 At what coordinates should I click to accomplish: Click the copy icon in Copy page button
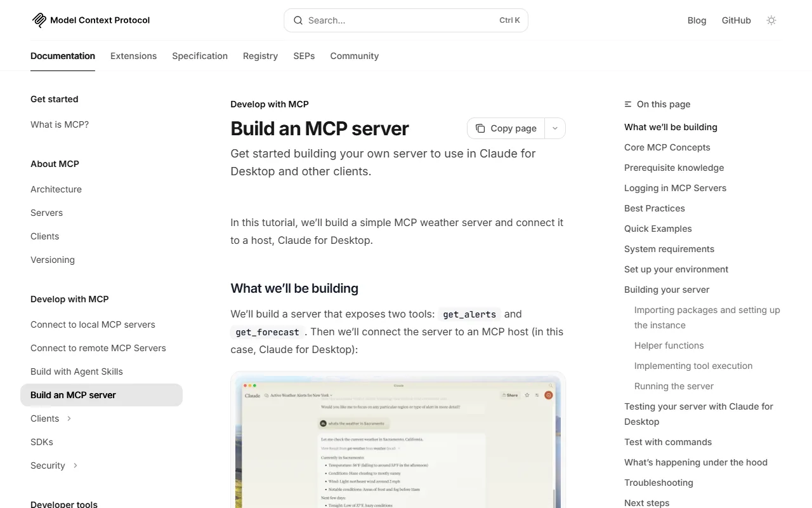coord(480,128)
